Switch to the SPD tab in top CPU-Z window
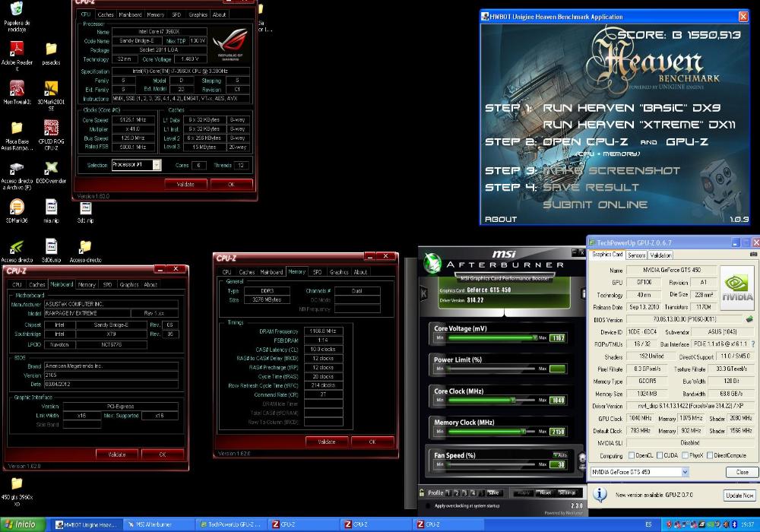The width and height of the screenshot is (760, 532). pyautogui.click(x=176, y=14)
